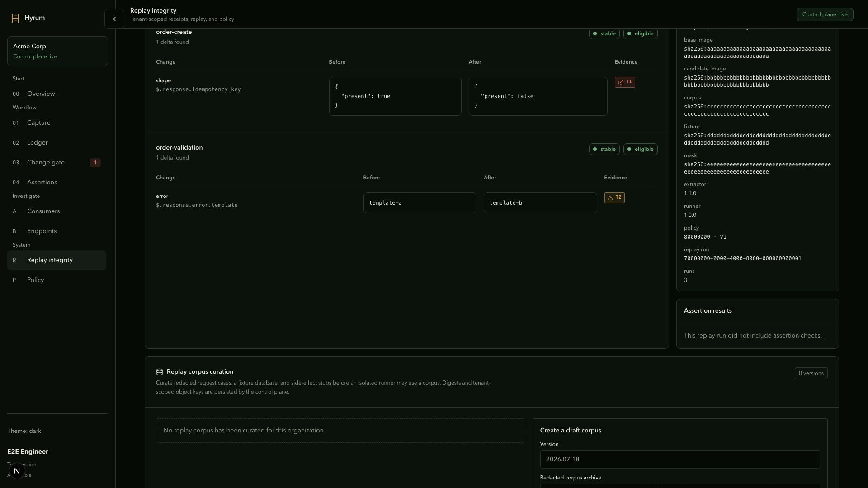Image resolution: width=868 pixels, height=488 pixels.
Task: Click the order-create stable status badge
Action: click(604, 34)
